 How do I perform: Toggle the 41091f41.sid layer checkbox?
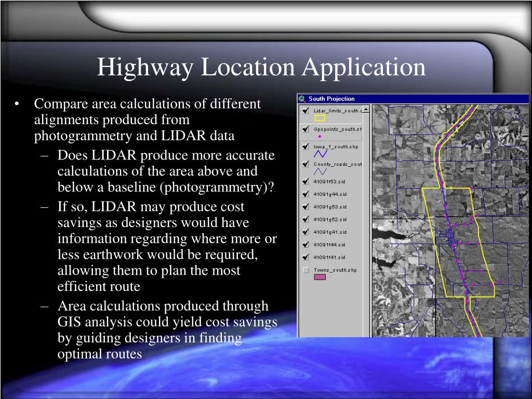tap(305, 257)
